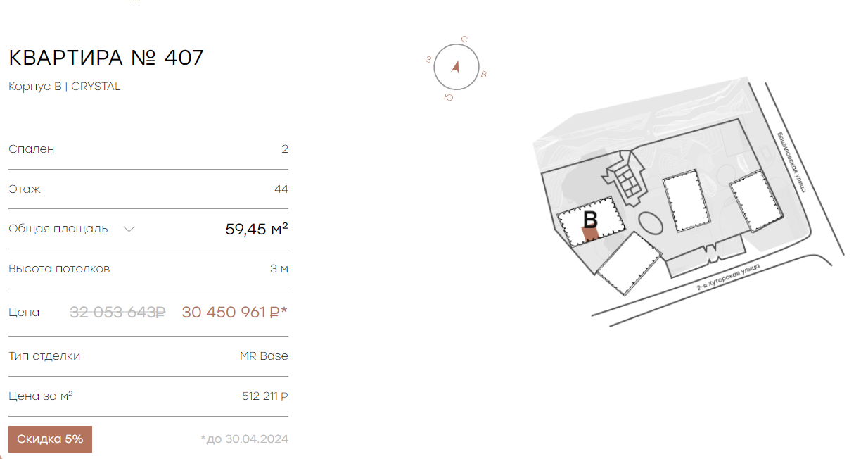
Task: Click the Квартира № 407 heading
Action: pos(106,58)
